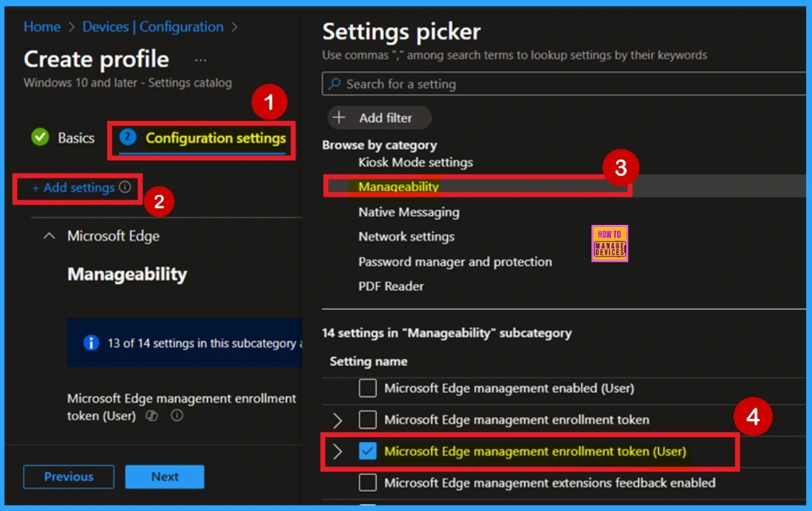This screenshot has width=812, height=511.
Task: Click the Home breadcrumb link
Action: (41, 27)
